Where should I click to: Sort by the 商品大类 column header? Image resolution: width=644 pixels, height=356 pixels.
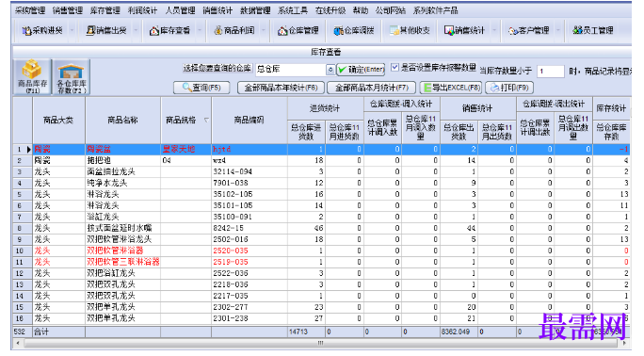58,121
